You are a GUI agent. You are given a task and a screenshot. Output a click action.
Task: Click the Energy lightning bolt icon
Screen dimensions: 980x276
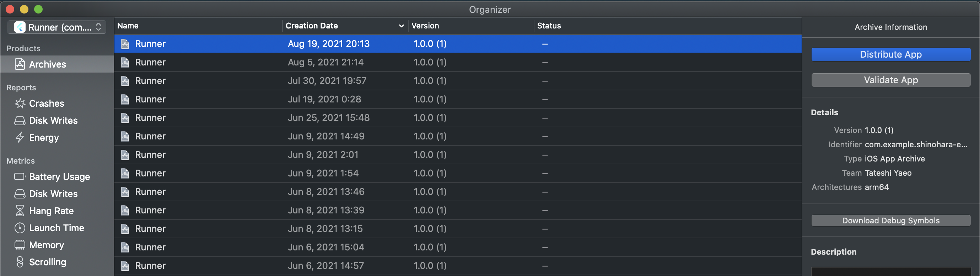click(x=20, y=137)
